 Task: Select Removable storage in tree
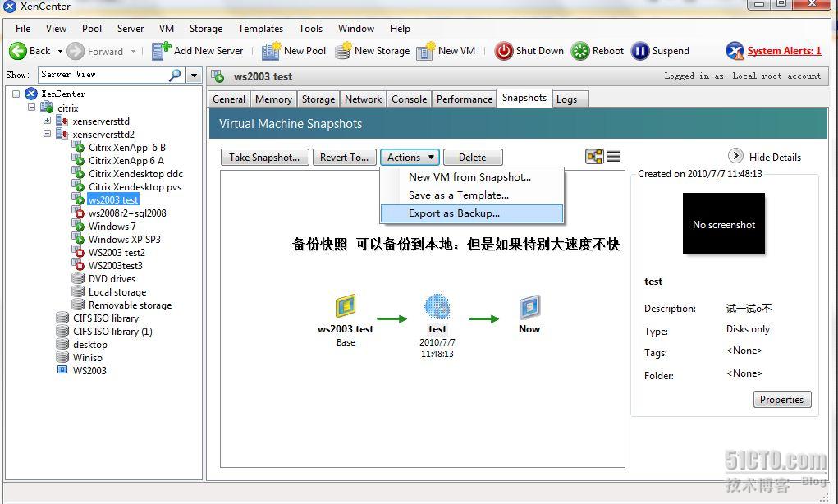[130, 305]
